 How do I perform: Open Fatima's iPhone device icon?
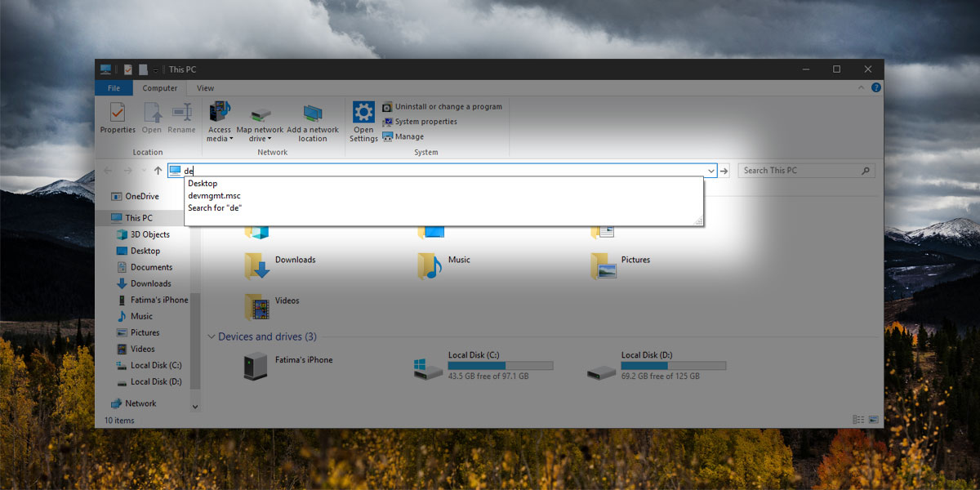point(256,366)
